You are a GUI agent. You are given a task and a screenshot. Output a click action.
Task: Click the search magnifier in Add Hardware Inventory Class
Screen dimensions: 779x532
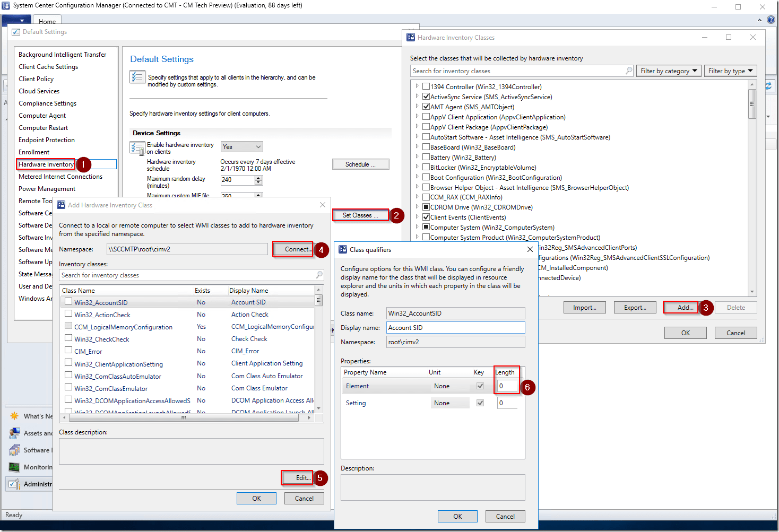point(319,275)
